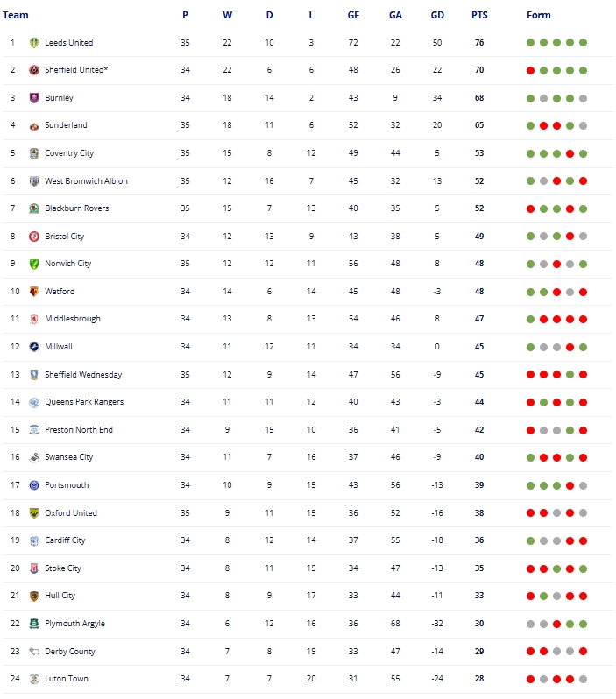616x699 pixels.
Task: Sort table by the GD column header
Action: point(437,15)
